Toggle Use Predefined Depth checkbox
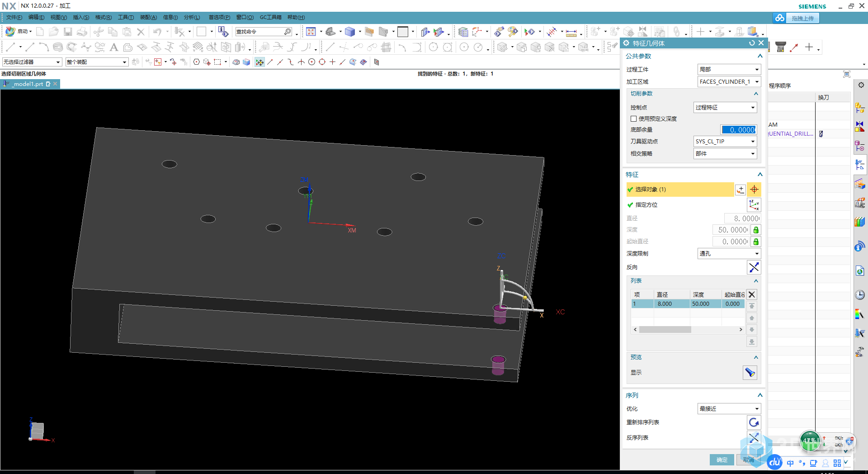This screenshot has width=868, height=474. point(633,119)
